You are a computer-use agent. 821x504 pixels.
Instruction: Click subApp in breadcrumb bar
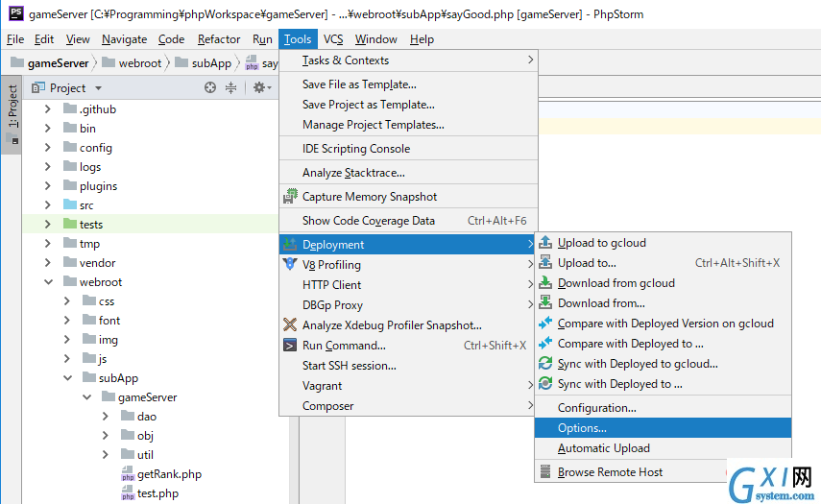tap(204, 62)
